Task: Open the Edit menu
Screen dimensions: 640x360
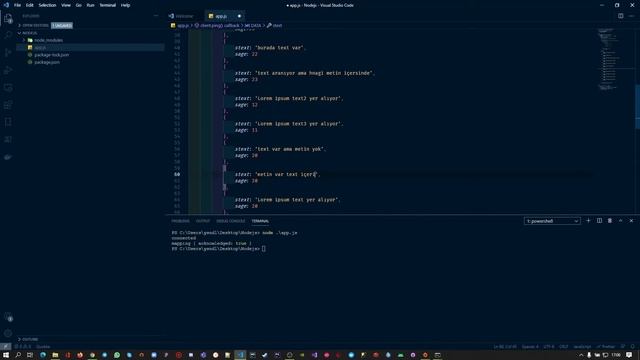Action: pyautogui.click(x=29, y=5)
